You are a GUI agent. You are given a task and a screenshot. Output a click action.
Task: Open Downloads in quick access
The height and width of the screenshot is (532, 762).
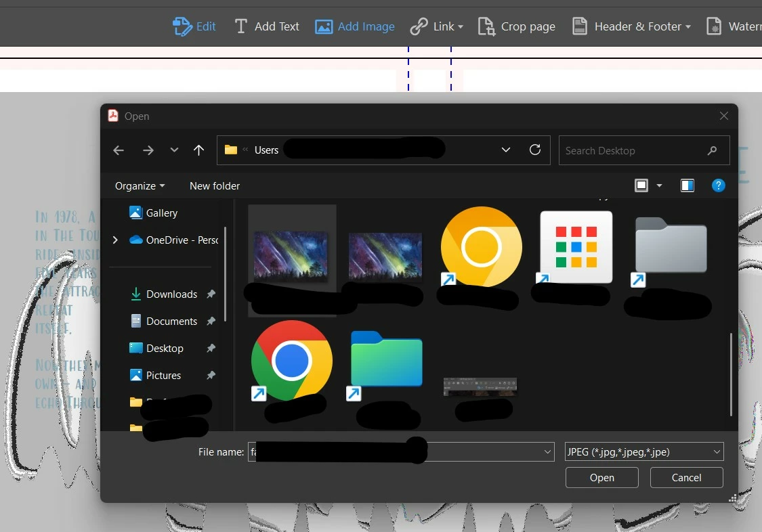[165, 294]
